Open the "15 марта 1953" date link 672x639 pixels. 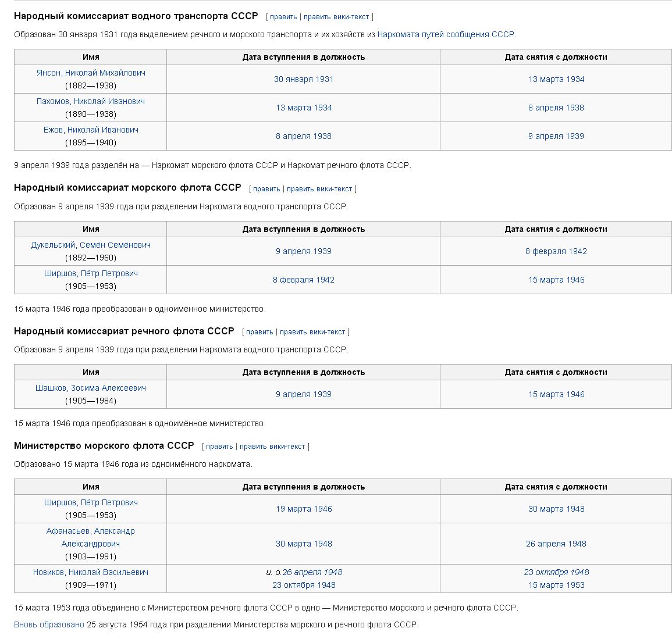click(556, 585)
